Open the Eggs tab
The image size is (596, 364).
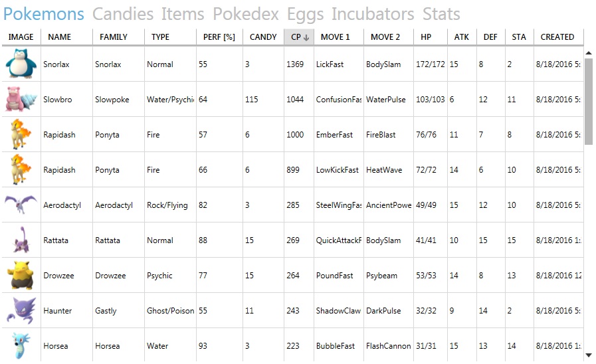(x=305, y=15)
